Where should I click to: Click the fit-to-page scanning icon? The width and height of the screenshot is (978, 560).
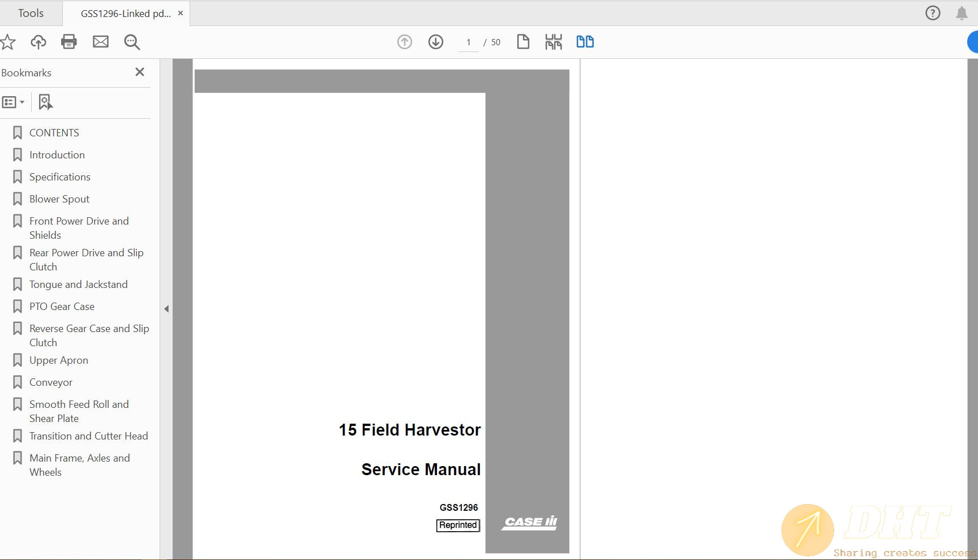click(554, 42)
